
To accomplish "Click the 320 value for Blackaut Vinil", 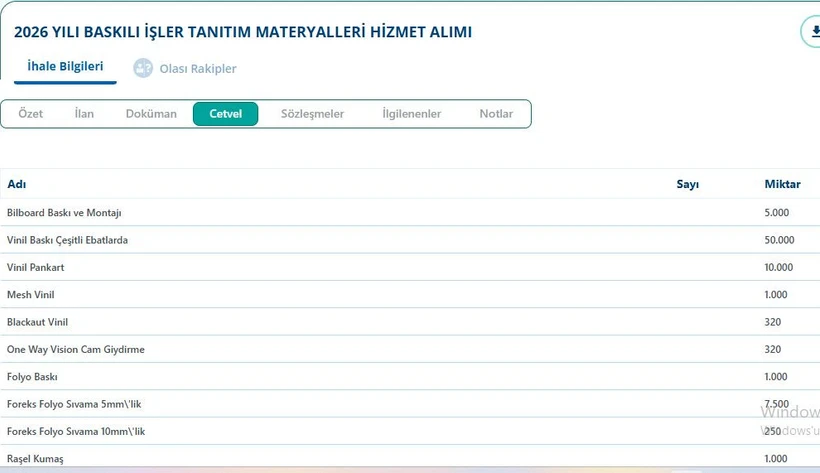I will [x=772, y=322].
